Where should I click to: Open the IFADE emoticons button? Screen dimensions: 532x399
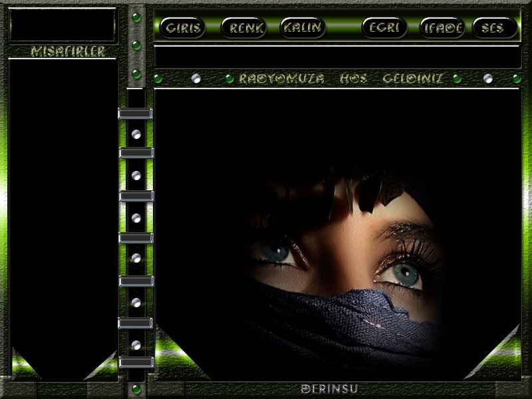coord(442,27)
